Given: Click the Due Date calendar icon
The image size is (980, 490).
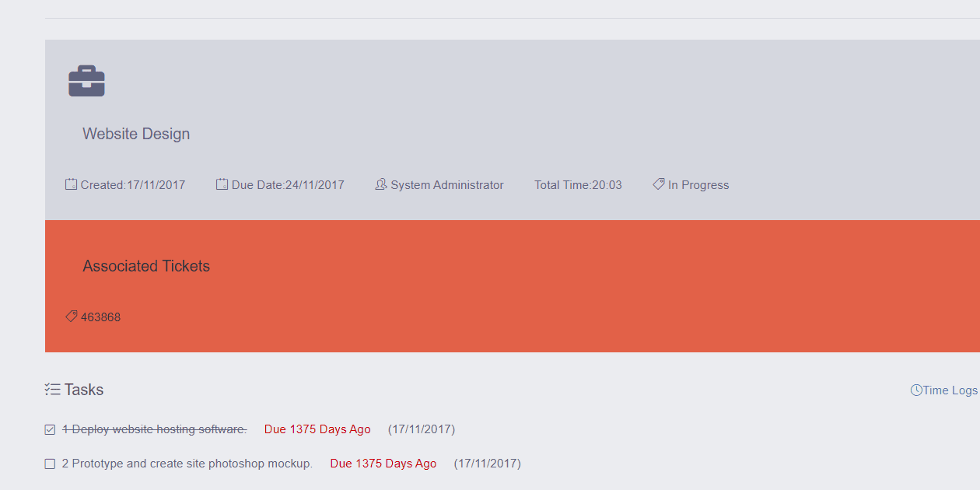Looking at the screenshot, I should [x=222, y=184].
